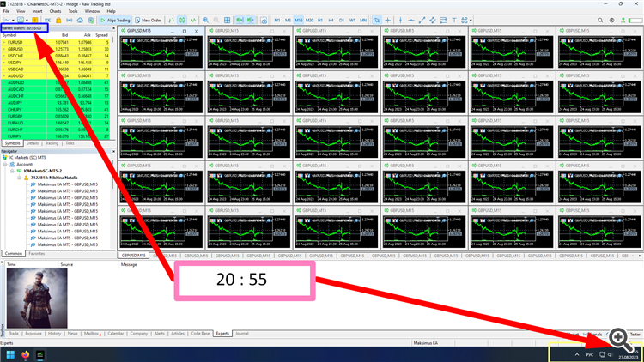The width and height of the screenshot is (644, 362).
Task: Select GBPUSD row in Market Watch
Action: pos(56,49)
